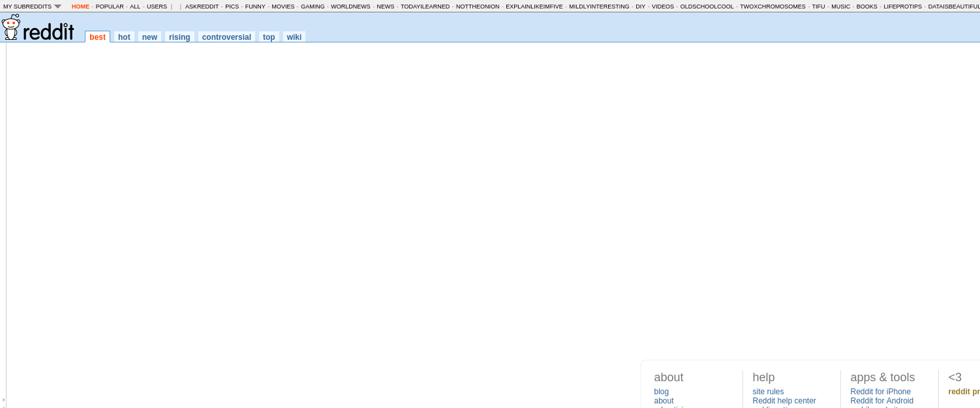This screenshot has height=408, width=980.
Task: Go to the VIDEOS subreddit
Action: pos(663,7)
